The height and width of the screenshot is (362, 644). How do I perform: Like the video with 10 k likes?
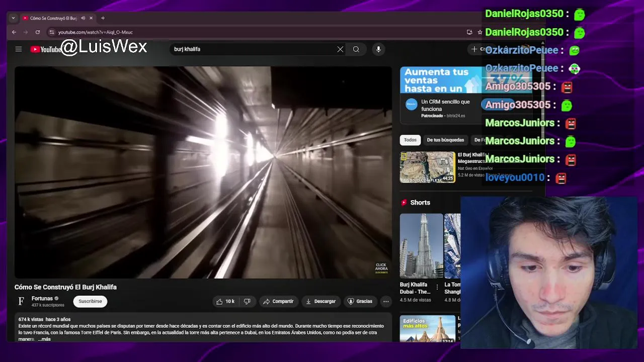point(225,301)
